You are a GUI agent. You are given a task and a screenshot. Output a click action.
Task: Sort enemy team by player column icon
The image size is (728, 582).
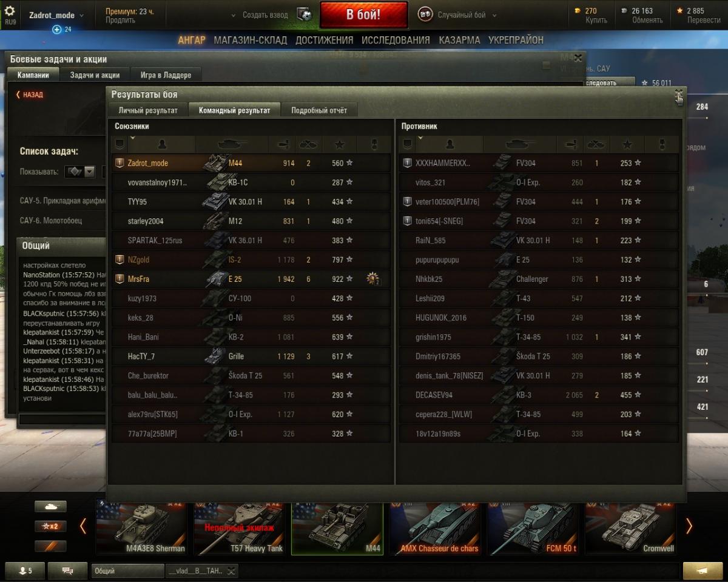click(450, 144)
